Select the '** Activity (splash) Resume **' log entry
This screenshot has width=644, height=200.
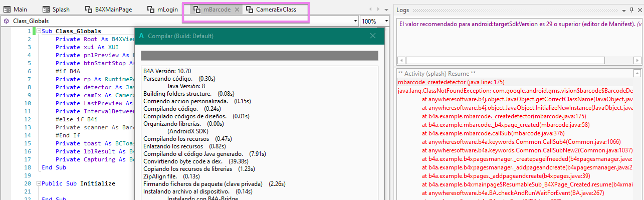click(437, 73)
